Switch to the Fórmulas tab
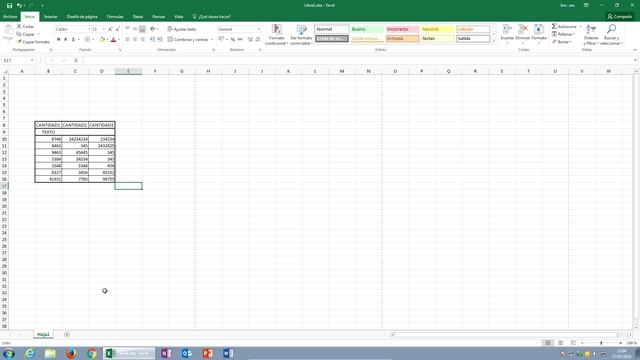Screen dimensions: 640x360 click(115, 17)
